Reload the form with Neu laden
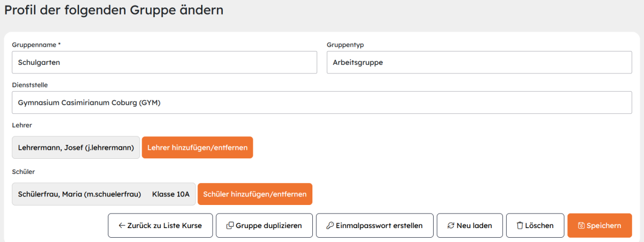This screenshot has height=242, width=644. (470, 225)
